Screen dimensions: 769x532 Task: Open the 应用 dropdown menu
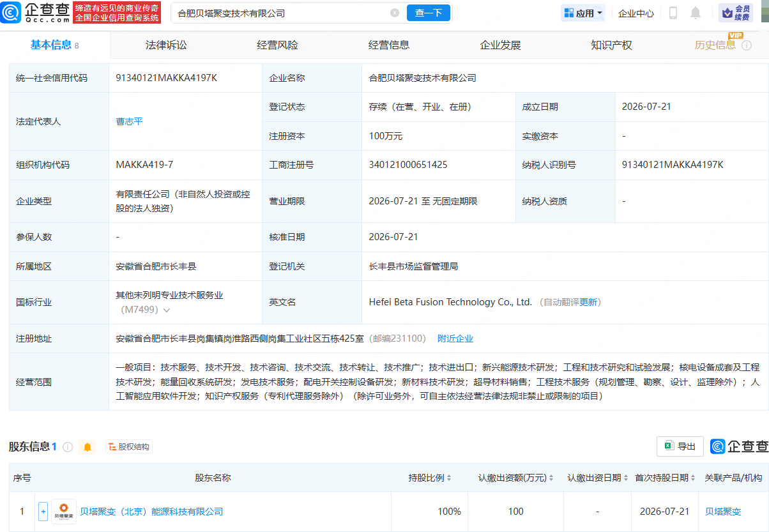pos(583,13)
